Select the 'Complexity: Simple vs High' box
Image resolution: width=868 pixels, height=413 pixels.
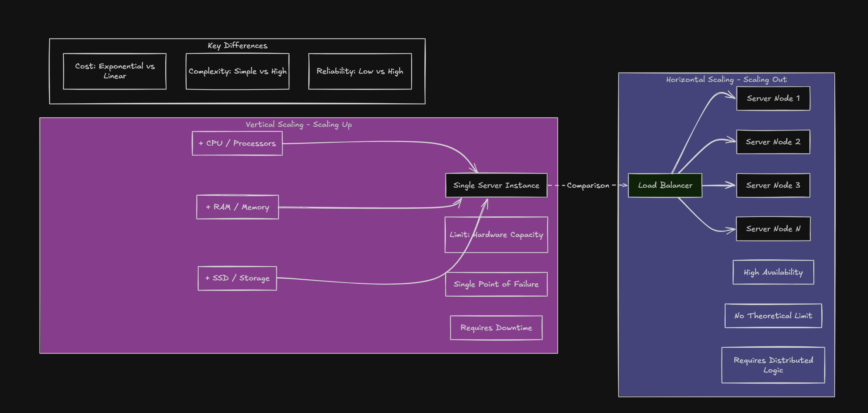pos(237,71)
